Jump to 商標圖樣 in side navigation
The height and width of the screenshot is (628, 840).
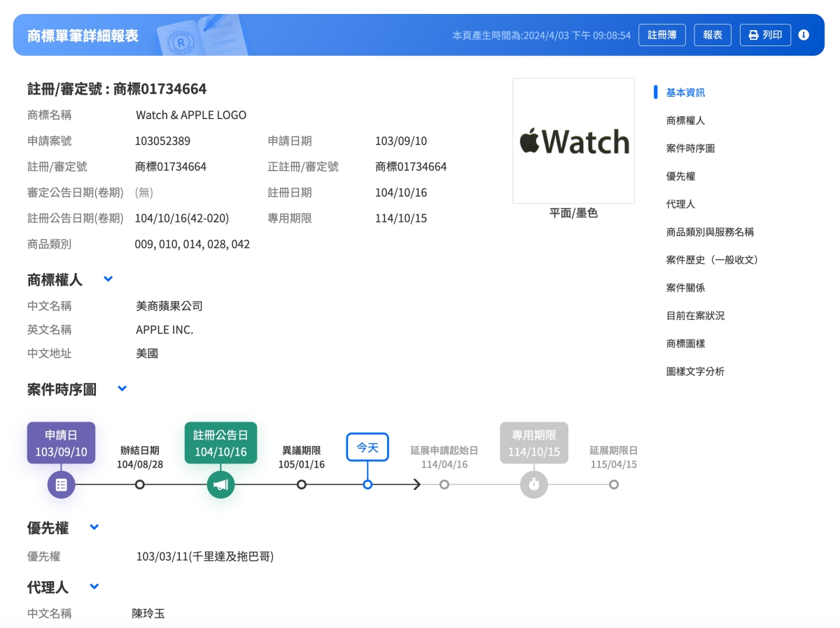pos(685,344)
